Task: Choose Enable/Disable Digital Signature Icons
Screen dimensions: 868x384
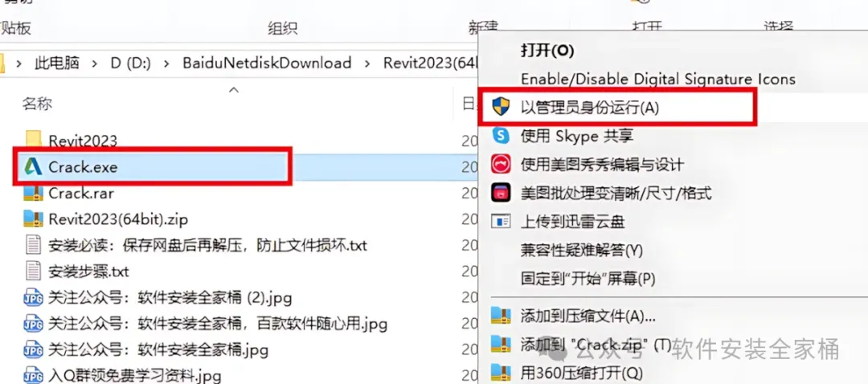Action: 658,79
